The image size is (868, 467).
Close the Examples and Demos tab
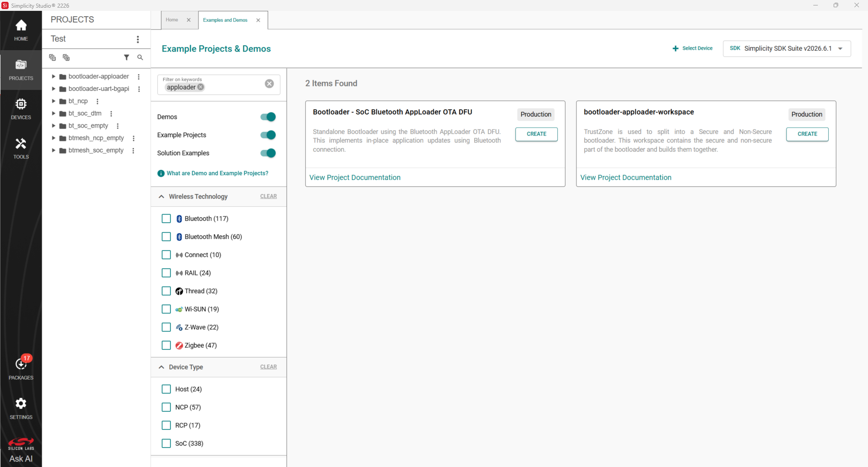258,20
